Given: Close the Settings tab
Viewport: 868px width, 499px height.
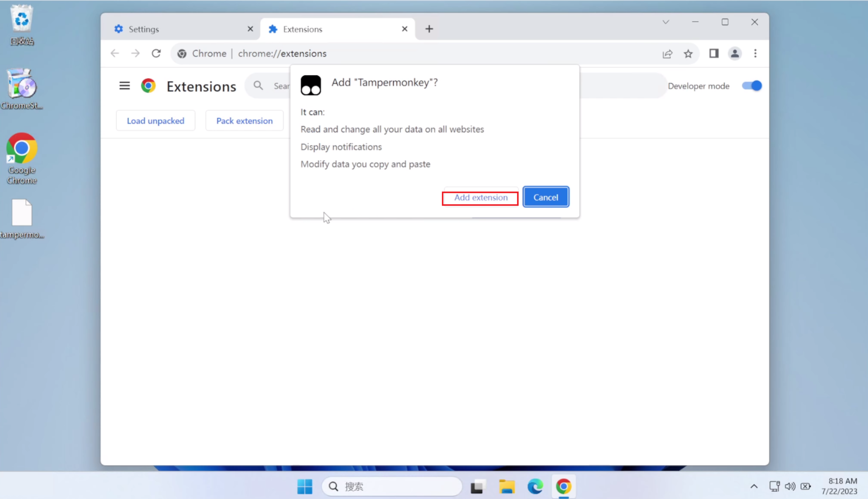Looking at the screenshot, I should click(x=250, y=29).
